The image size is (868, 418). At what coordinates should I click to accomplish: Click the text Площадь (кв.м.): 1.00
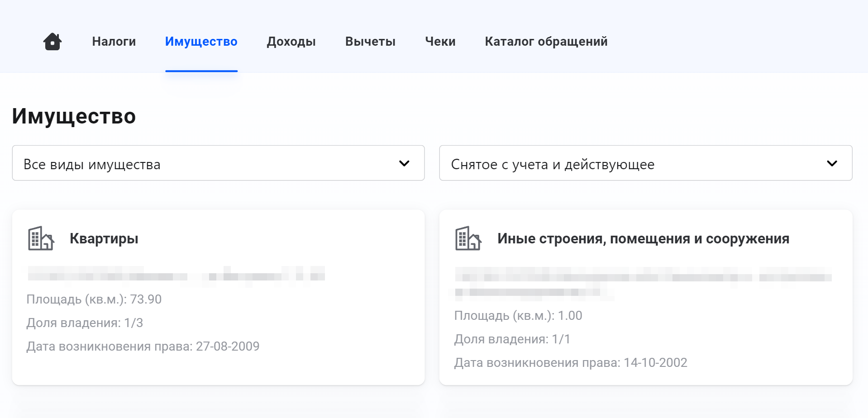pyautogui.click(x=518, y=315)
